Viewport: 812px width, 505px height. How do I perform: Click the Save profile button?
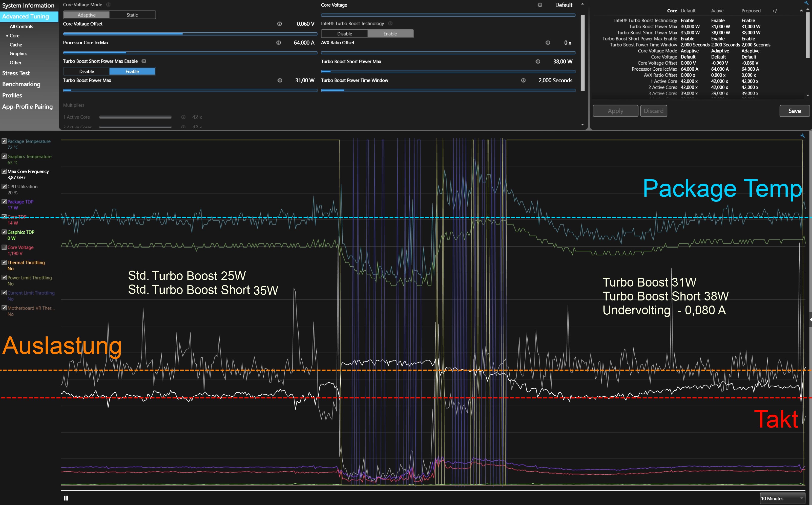tap(794, 111)
